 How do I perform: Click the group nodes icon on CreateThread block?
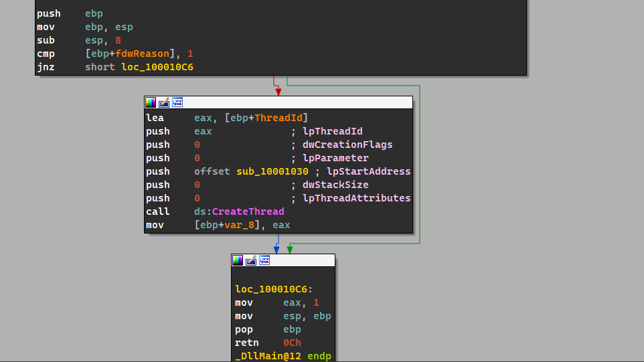(177, 102)
